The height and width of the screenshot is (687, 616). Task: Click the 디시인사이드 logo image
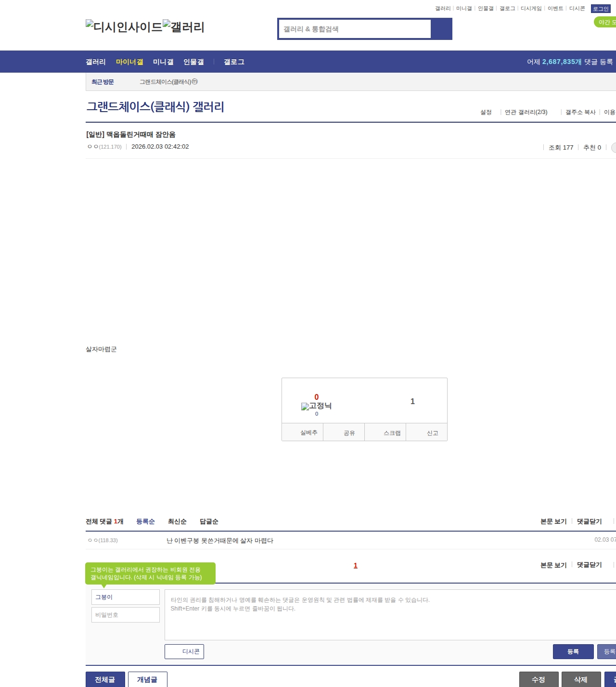click(x=124, y=27)
